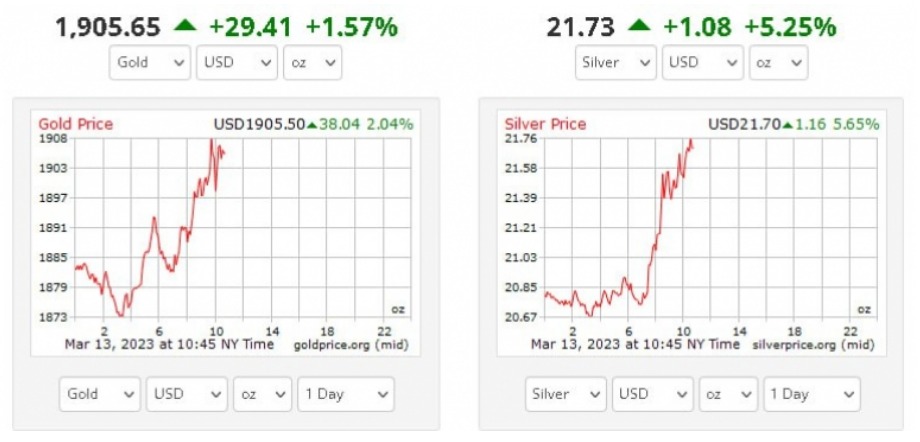This screenshot has height=442, width=920.
Task: Open the 1 Day range dropdown below the gold chart
Action: tap(346, 394)
